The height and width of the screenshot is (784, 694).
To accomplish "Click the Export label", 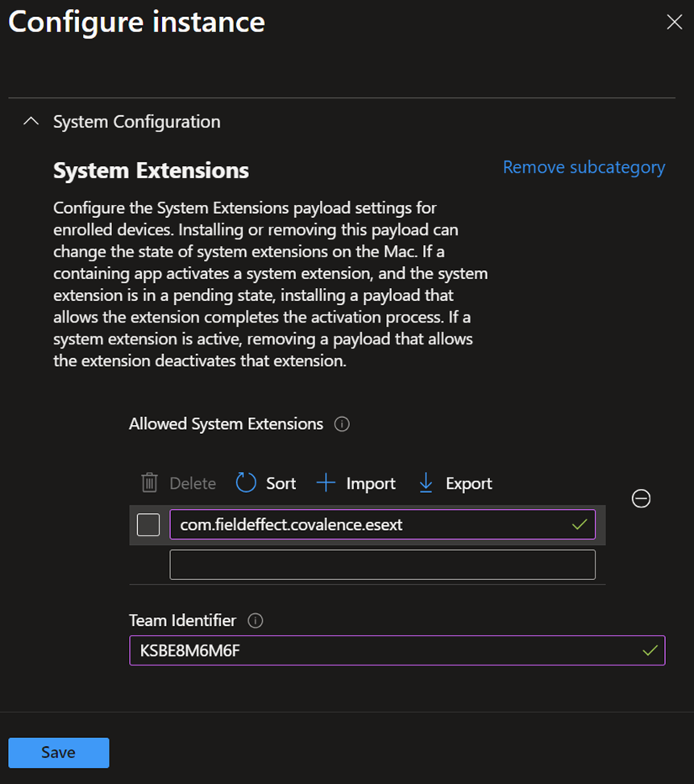I will point(468,483).
